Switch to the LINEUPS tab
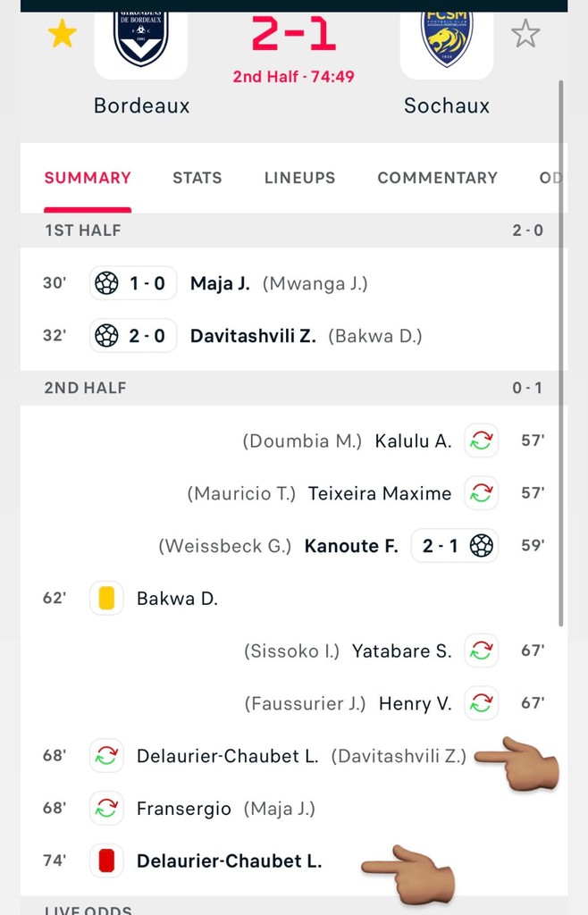Image resolution: width=588 pixels, height=915 pixels. pyautogui.click(x=299, y=178)
